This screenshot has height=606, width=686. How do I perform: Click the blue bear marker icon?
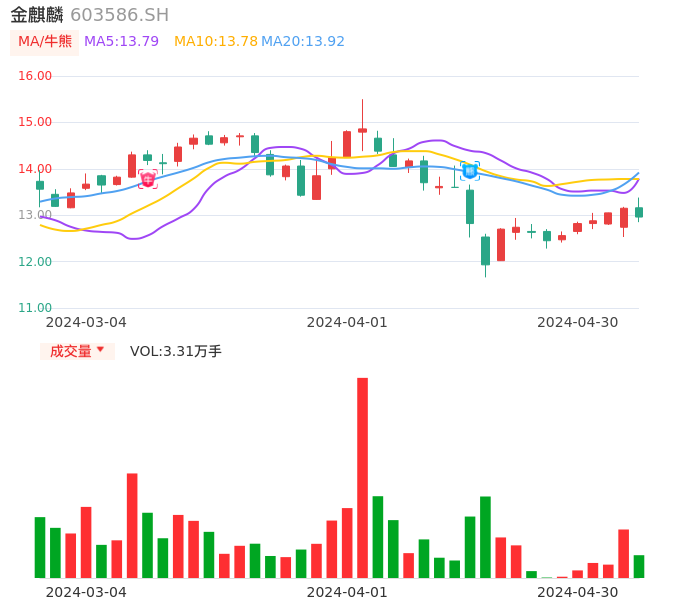coord(469,171)
